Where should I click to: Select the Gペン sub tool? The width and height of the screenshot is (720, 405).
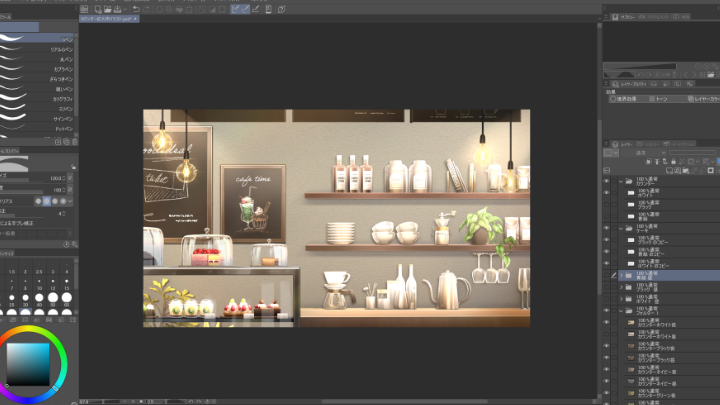37,39
